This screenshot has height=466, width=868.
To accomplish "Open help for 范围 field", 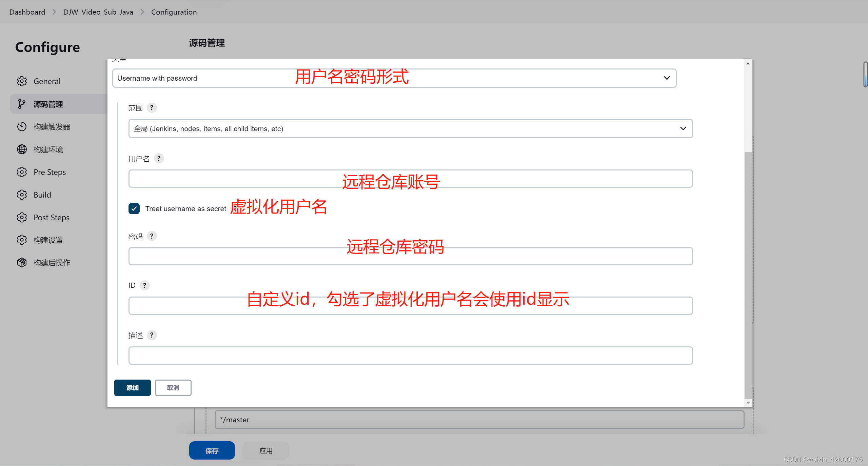I will pyautogui.click(x=152, y=108).
